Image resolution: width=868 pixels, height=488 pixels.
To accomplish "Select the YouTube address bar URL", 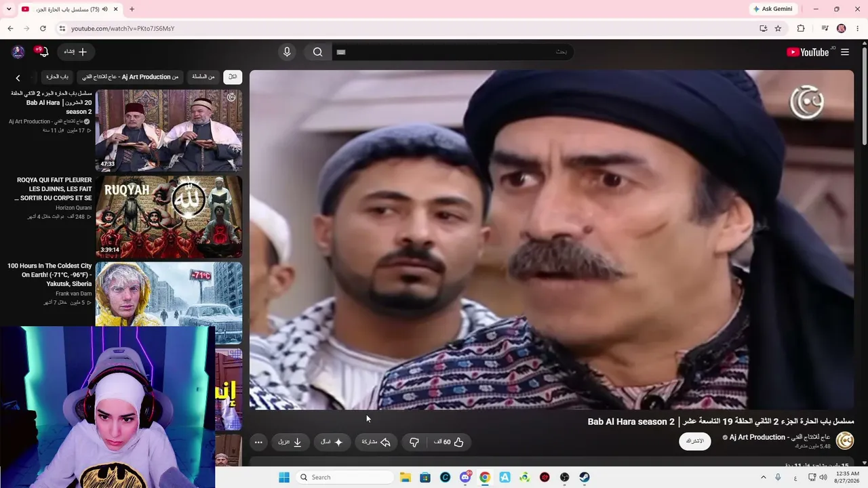I will click(x=123, y=28).
